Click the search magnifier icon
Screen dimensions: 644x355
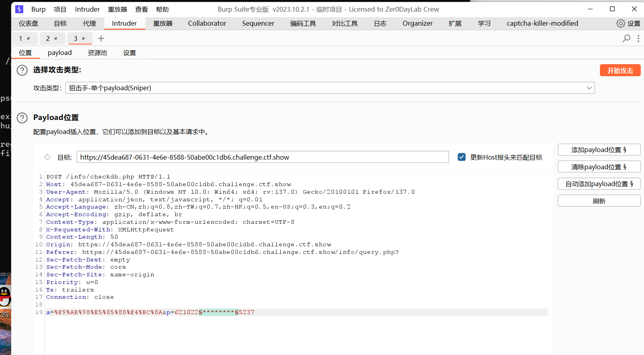(x=626, y=39)
